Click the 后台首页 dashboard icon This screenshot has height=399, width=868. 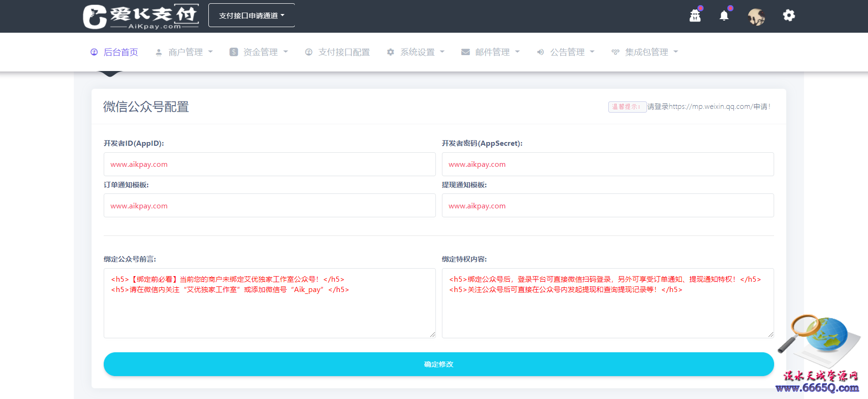tap(94, 52)
